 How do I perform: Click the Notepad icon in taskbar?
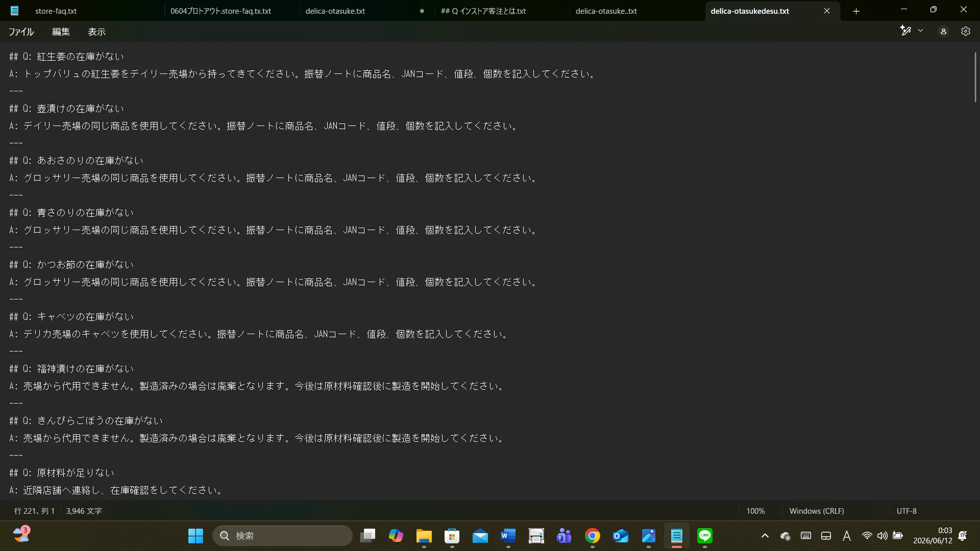(x=676, y=536)
